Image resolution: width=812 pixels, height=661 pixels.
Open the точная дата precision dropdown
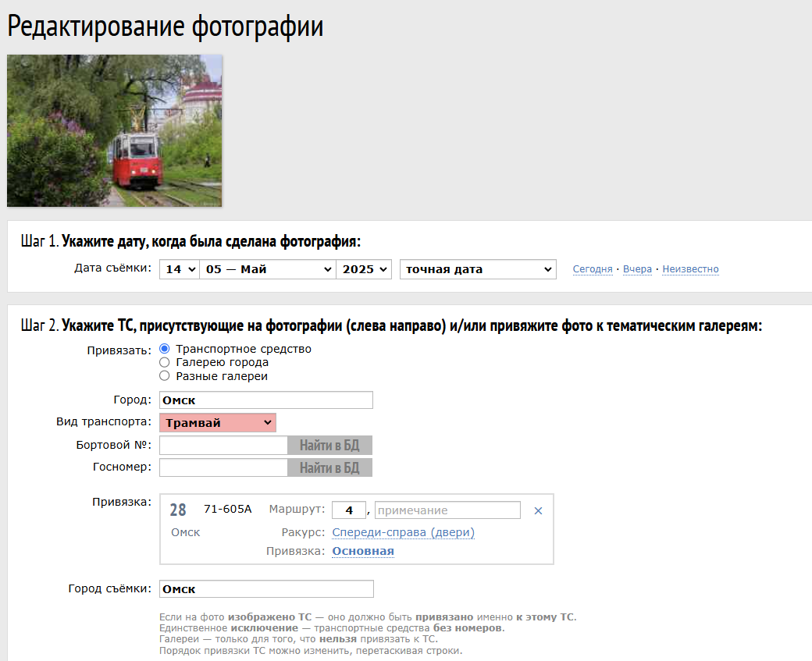click(478, 269)
